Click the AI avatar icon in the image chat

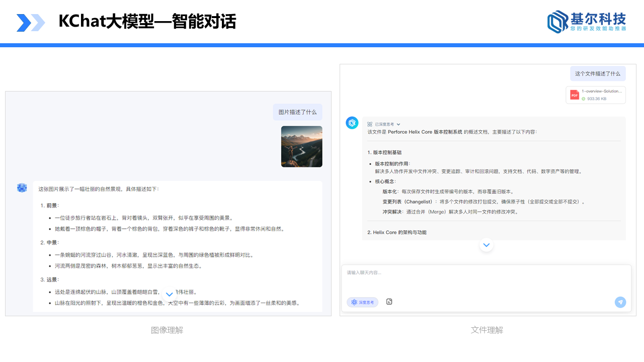[22, 188]
